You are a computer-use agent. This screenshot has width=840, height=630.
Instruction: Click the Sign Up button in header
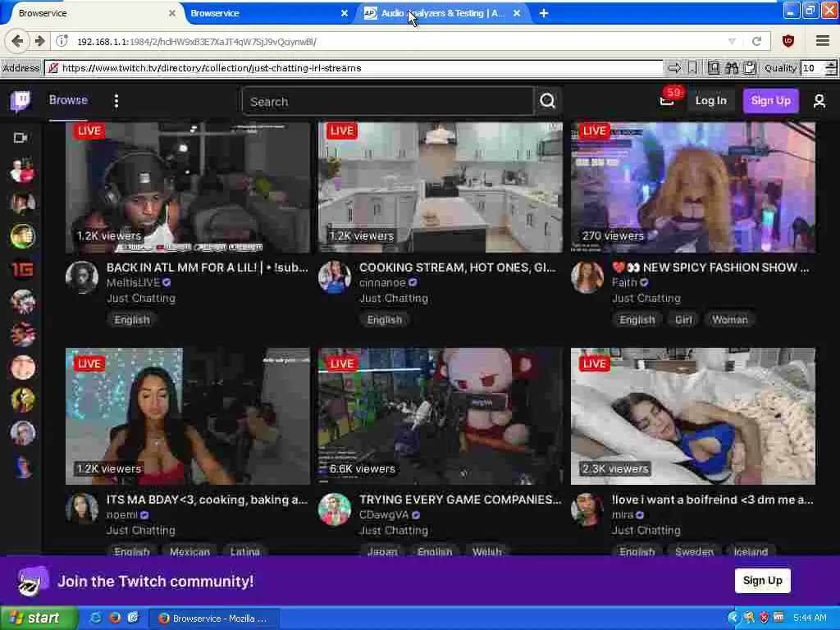[x=770, y=101]
